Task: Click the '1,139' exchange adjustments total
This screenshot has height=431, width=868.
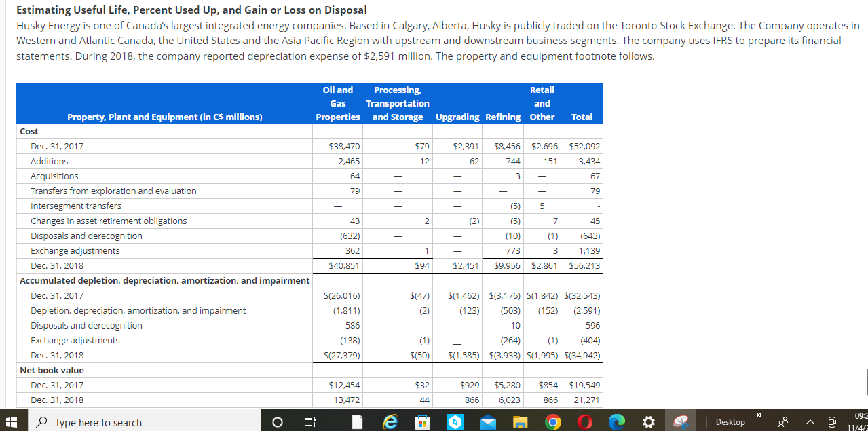Action: 589,250
